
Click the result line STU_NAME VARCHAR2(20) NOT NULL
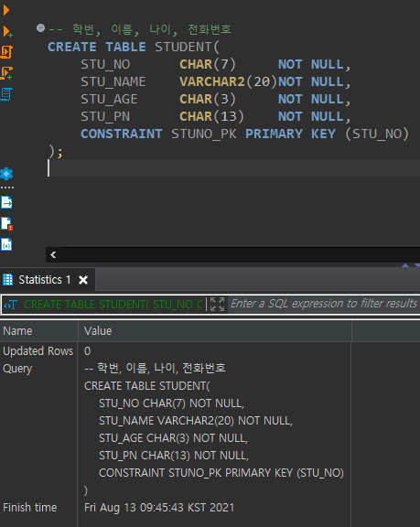click(x=196, y=421)
